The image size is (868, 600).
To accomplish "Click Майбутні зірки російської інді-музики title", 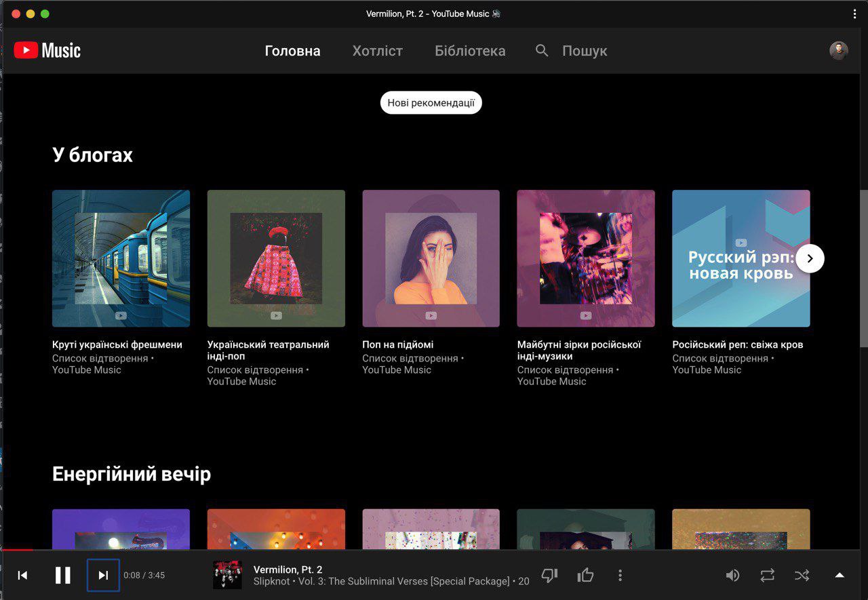I will click(579, 351).
